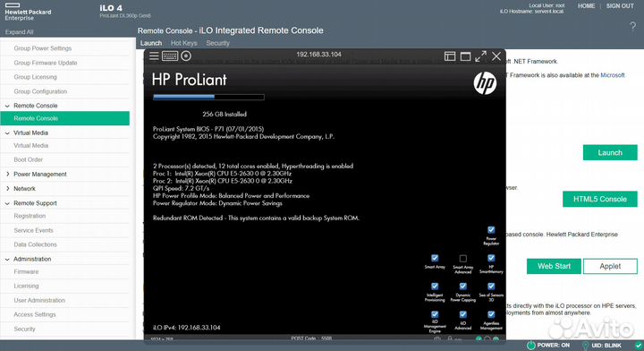The image size is (644, 351).
Task: Open Group Firmware Update
Action: point(46,63)
